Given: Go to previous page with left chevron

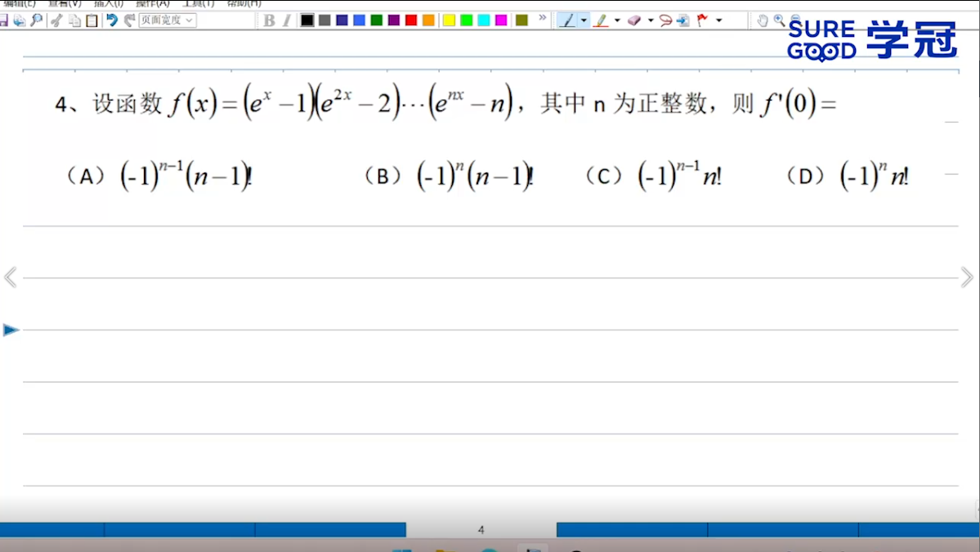Looking at the screenshot, I should coord(11,277).
